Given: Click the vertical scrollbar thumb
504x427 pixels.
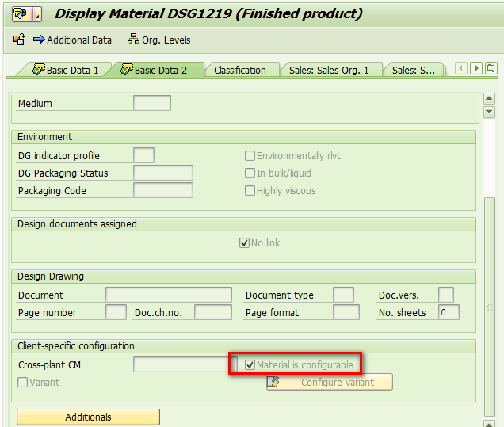Looking at the screenshot, I should pyautogui.click(x=490, y=307).
